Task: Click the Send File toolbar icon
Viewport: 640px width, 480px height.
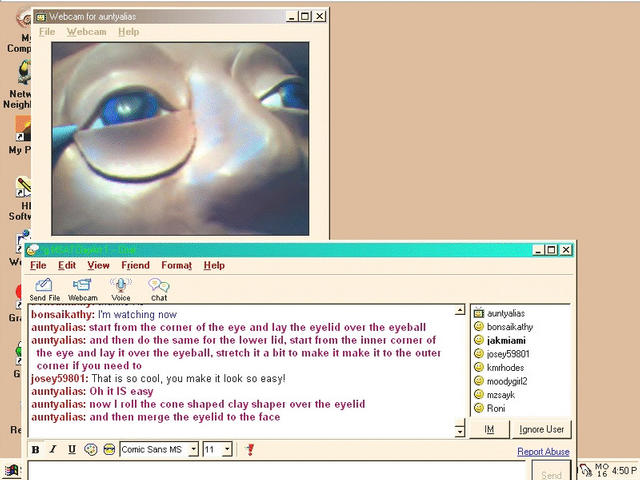Action: (44, 289)
